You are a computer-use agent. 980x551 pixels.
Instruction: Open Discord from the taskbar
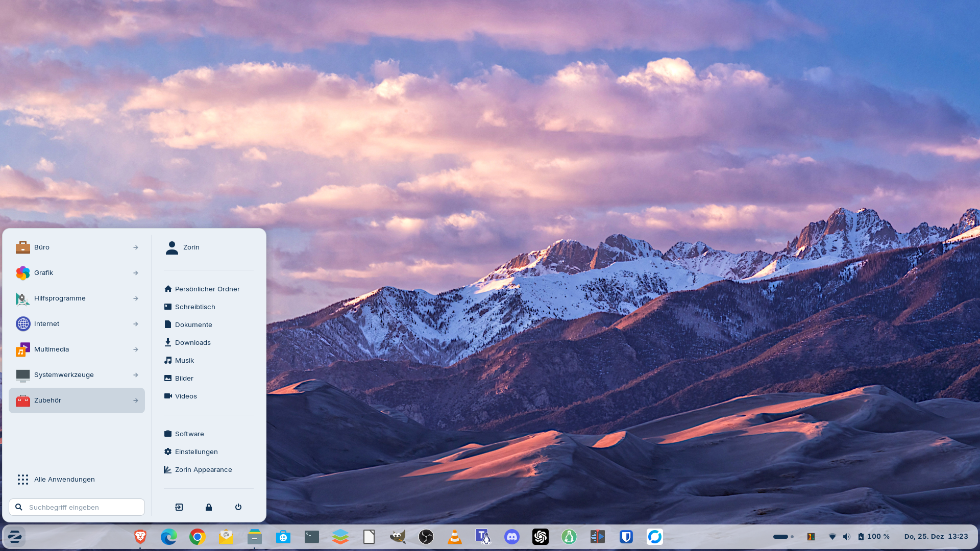pos(512,536)
